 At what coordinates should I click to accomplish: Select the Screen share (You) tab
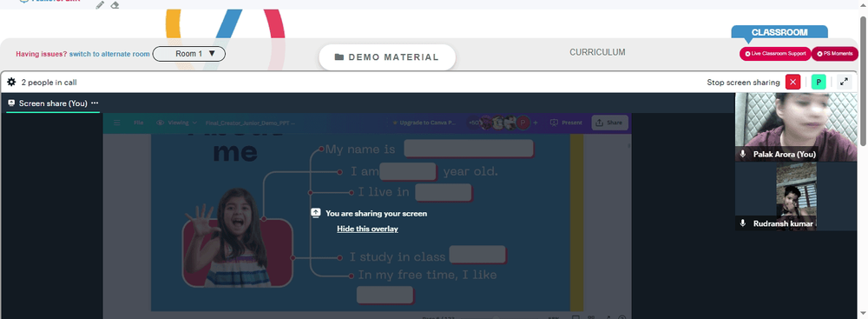point(53,103)
